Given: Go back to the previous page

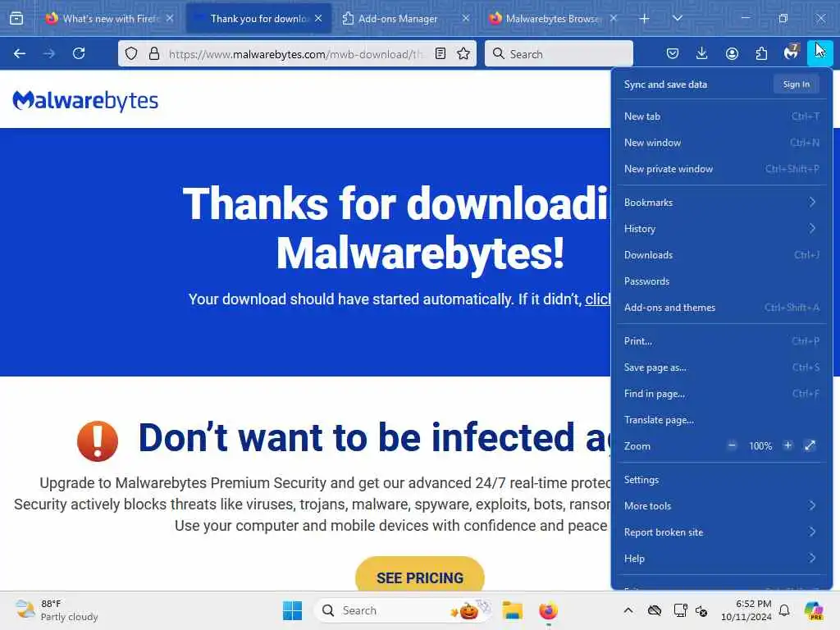Looking at the screenshot, I should [x=20, y=53].
